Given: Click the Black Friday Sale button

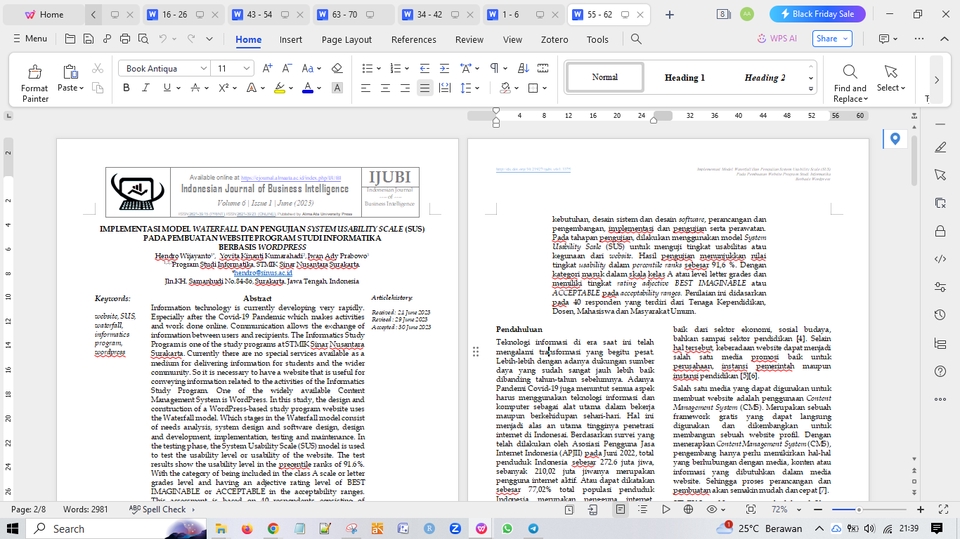Looking at the screenshot, I should pyautogui.click(x=817, y=14).
